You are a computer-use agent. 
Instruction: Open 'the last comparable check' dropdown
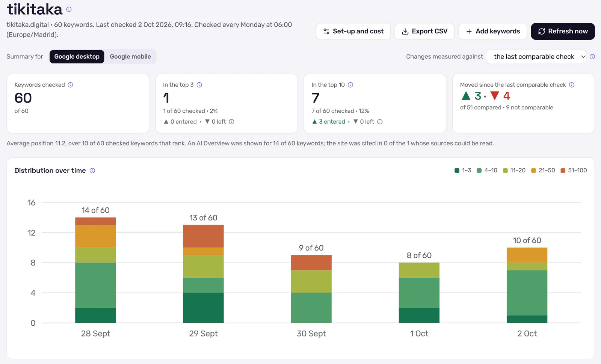coord(536,57)
